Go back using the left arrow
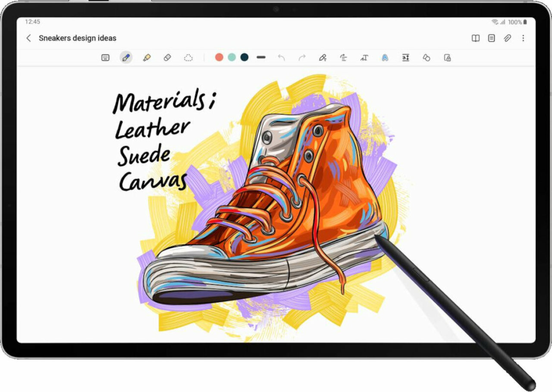552x392 pixels. [28, 38]
